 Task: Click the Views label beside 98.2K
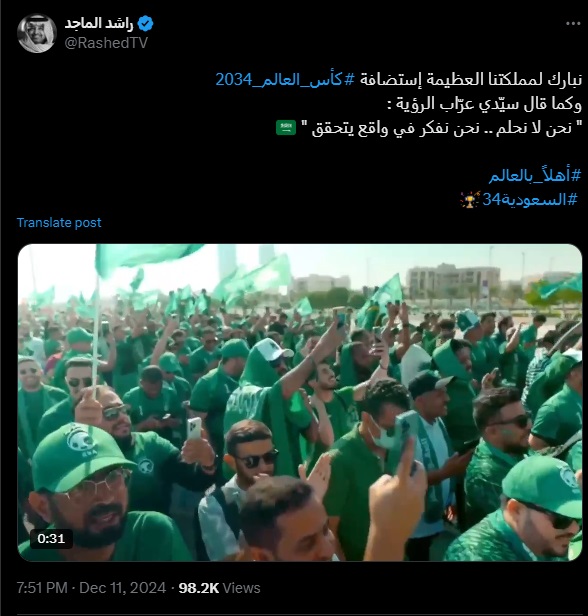pyautogui.click(x=241, y=588)
